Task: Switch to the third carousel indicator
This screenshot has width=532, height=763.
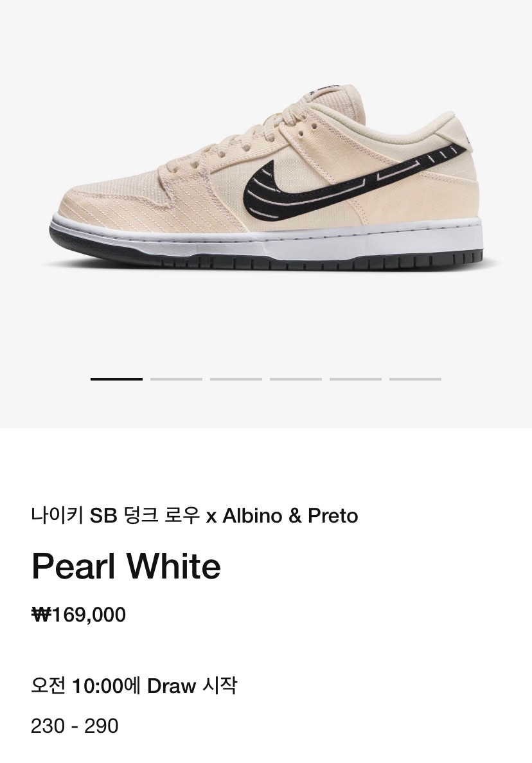Action: (236, 379)
